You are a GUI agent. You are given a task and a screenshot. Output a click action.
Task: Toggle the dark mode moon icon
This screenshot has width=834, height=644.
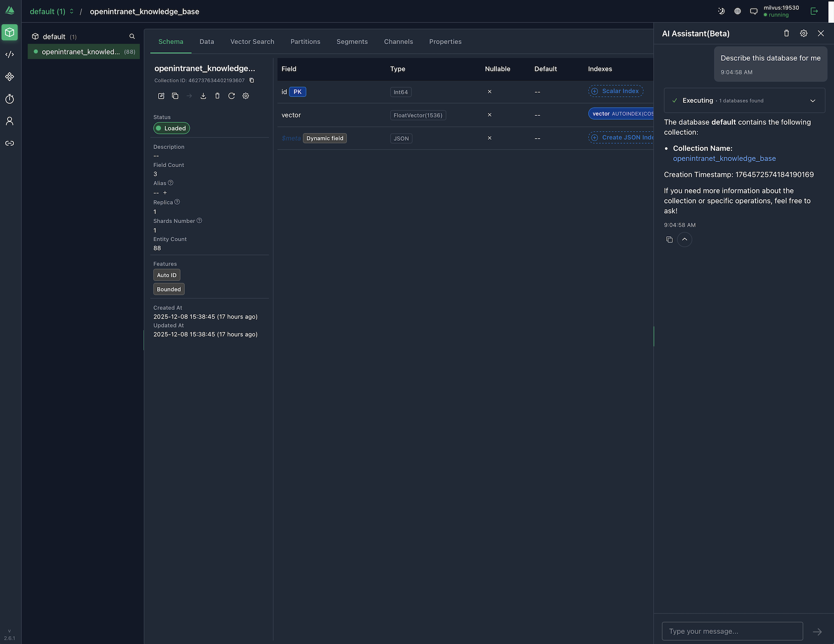[x=721, y=11]
